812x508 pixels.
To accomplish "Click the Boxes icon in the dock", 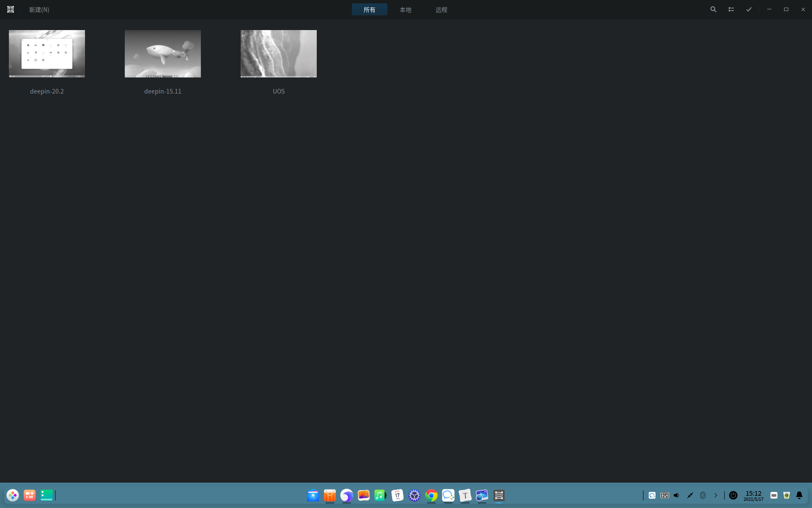I will (x=499, y=495).
